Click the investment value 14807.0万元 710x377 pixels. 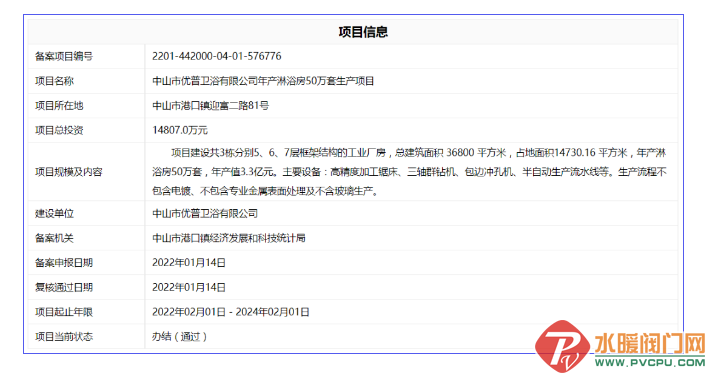click(180, 130)
